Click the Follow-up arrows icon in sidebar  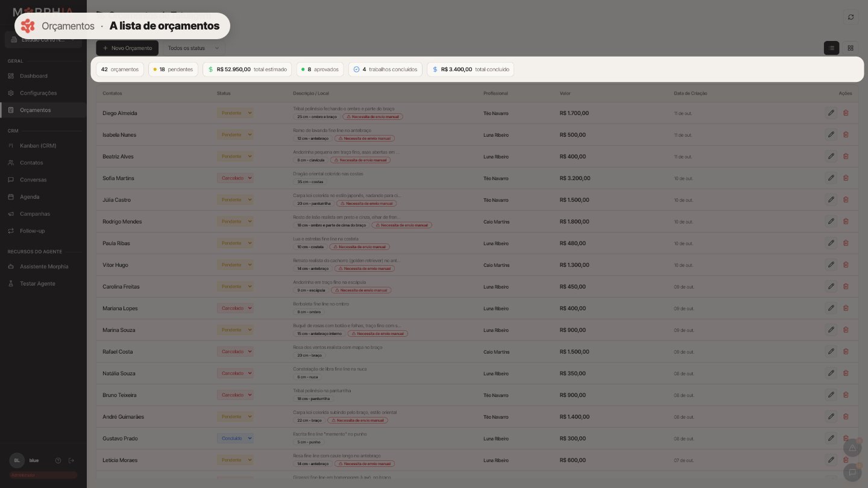(x=11, y=231)
